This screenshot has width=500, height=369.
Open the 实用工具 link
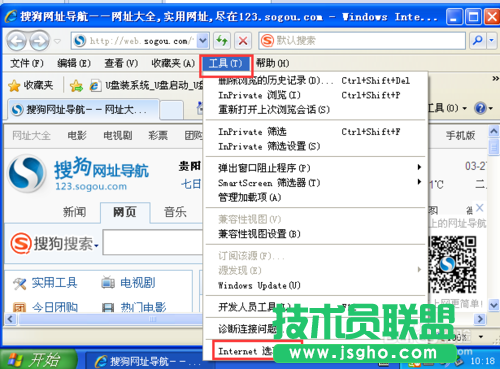tap(54, 283)
